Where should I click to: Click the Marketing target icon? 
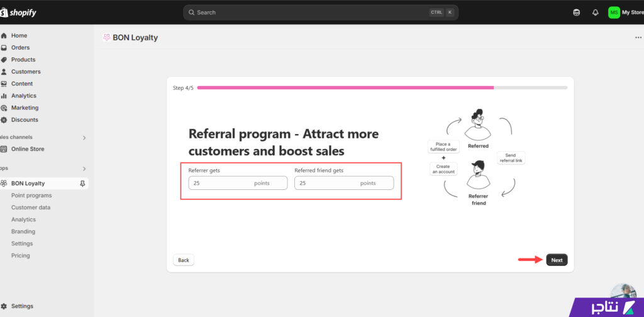click(x=4, y=108)
